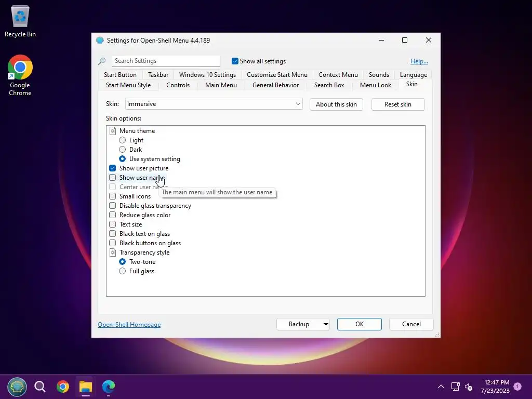Launch Microsoft Edge from the taskbar

point(109,387)
